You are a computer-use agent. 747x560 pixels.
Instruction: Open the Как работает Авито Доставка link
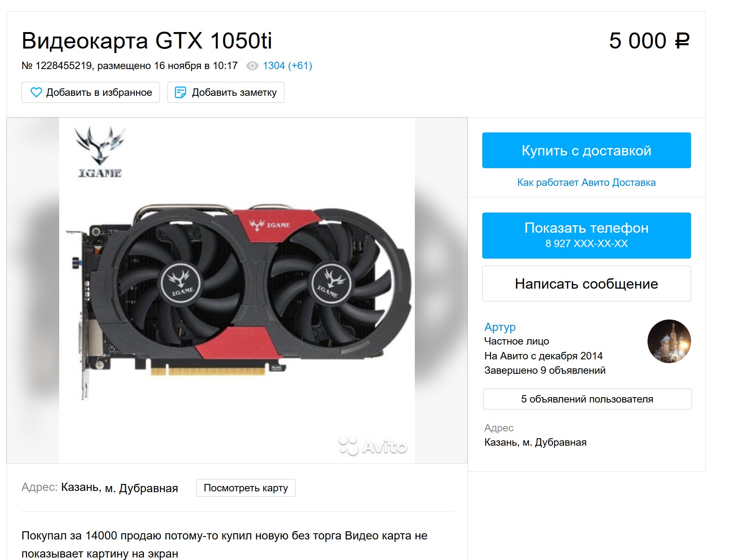point(586,183)
